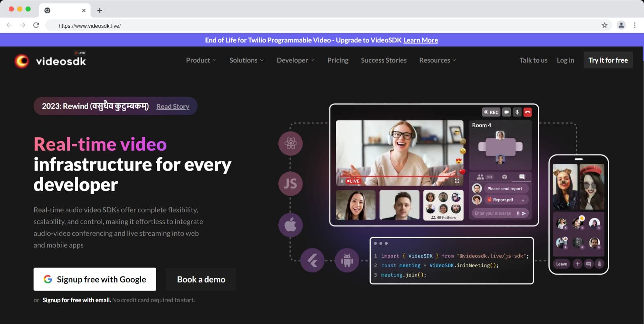Click the red end-call icon
Viewport: 644px width, 324px height.
(x=528, y=112)
